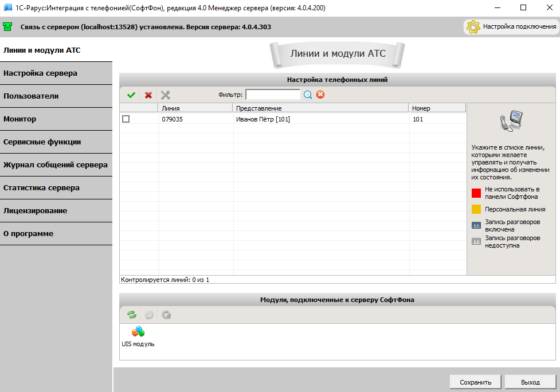The width and height of the screenshot is (560, 392).
Task: Click Модули, подключенные к серверу СофтФона header
Action: click(337, 300)
